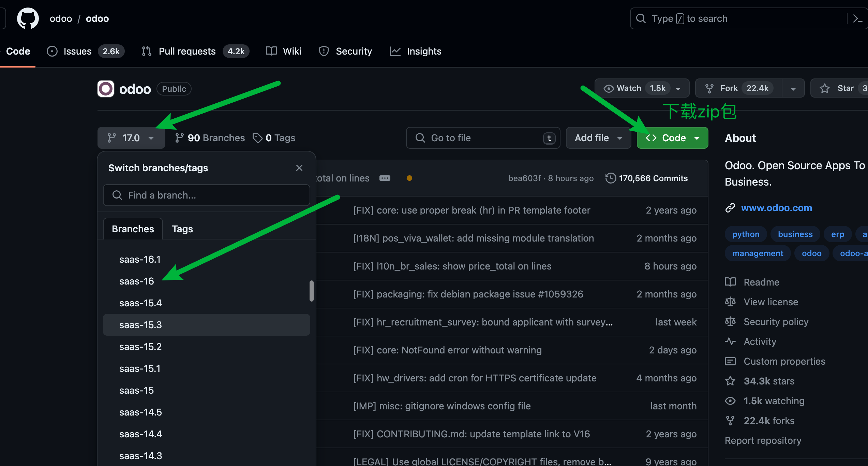Open the 170,566 Commits history
The image size is (868, 466).
(x=647, y=178)
